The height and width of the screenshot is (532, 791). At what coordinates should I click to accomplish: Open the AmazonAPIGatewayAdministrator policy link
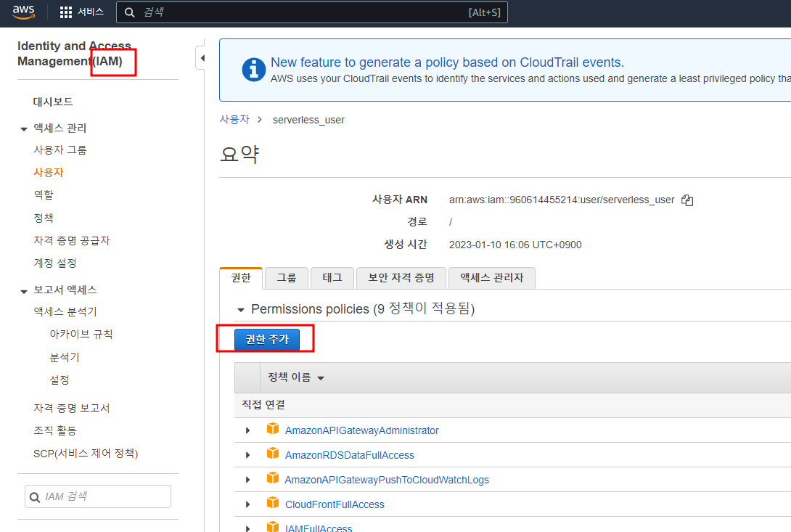pyautogui.click(x=361, y=430)
